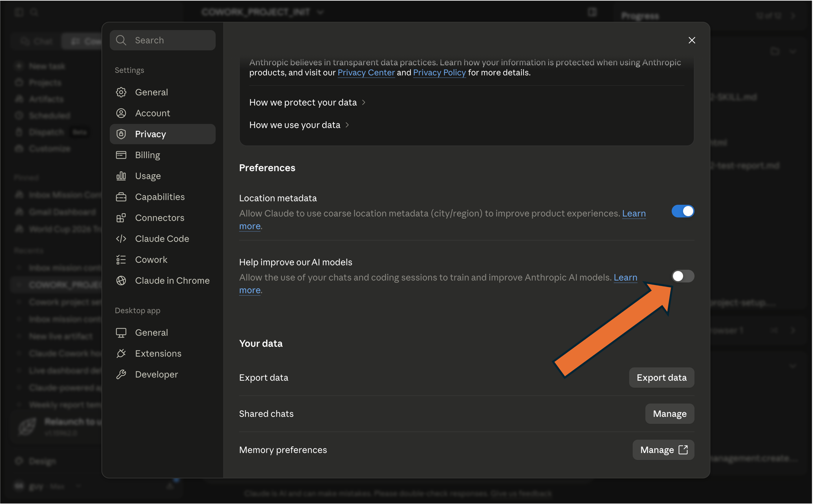Click the Shared chats label
Screen dimensions: 813x504
[x=266, y=414]
